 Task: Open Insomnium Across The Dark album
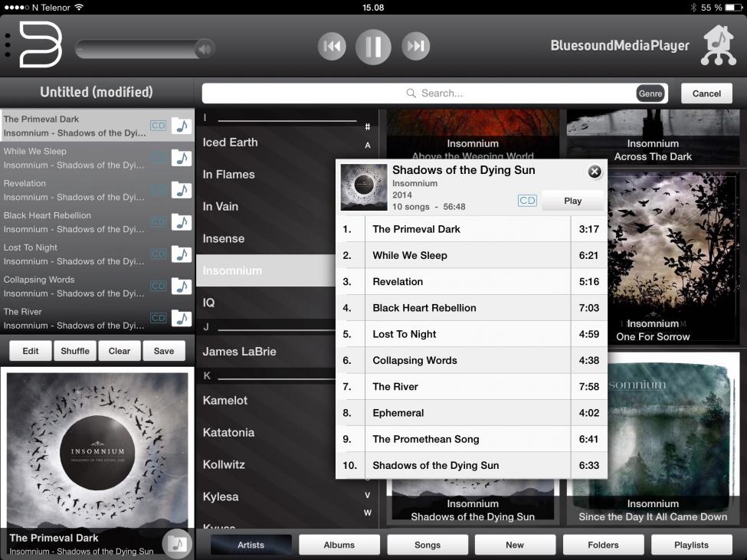653,136
